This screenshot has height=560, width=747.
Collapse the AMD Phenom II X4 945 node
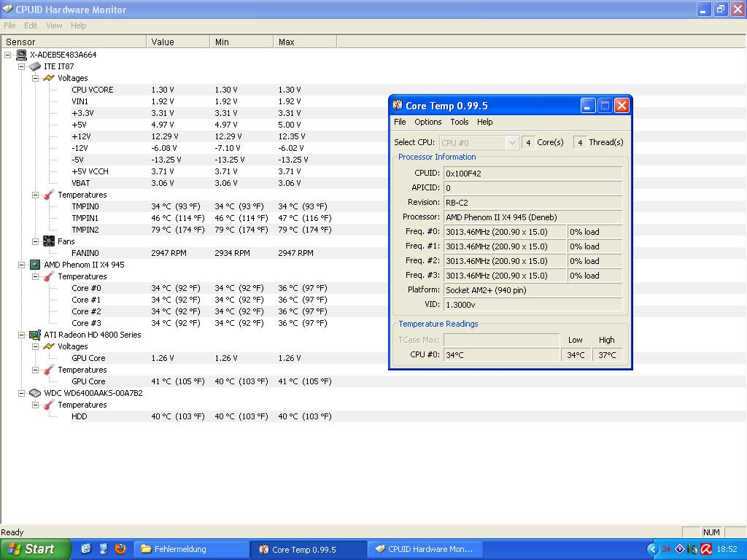(x=21, y=265)
